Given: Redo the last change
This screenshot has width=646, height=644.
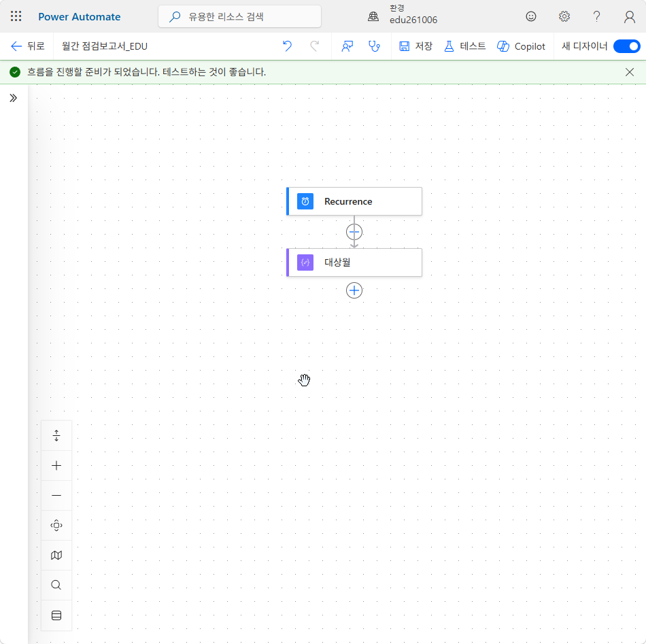Looking at the screenshot, I should point(314,46).
